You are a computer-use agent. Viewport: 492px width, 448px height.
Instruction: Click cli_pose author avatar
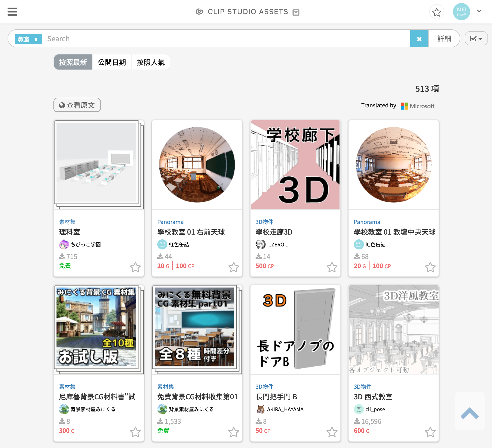coord(359,409)
